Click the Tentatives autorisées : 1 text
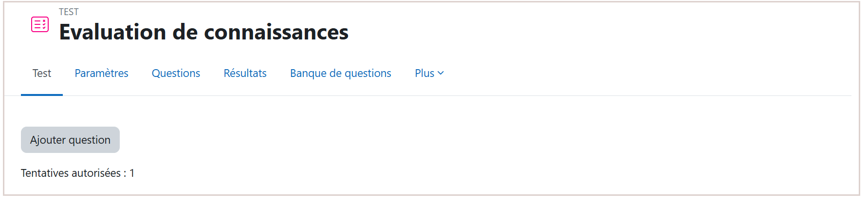Screen dimensions: 868x207 pyautogui.click(x=77, y=173)
